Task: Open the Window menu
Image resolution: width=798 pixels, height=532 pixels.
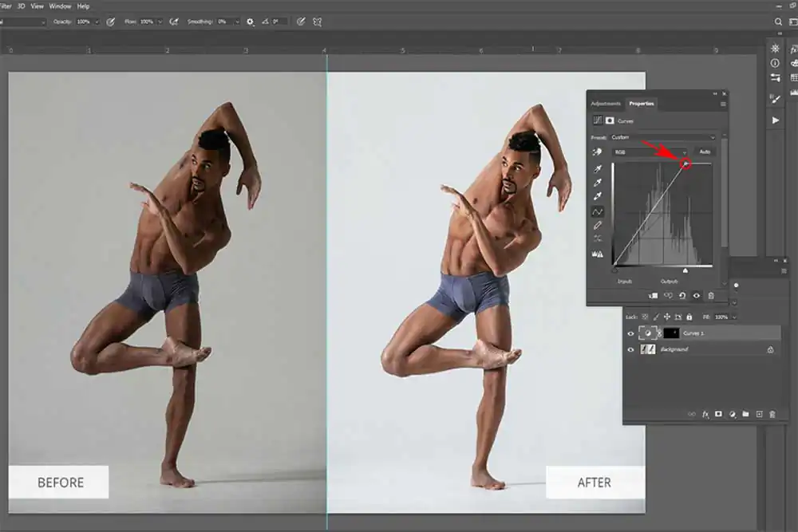Action: pos(59,6)
